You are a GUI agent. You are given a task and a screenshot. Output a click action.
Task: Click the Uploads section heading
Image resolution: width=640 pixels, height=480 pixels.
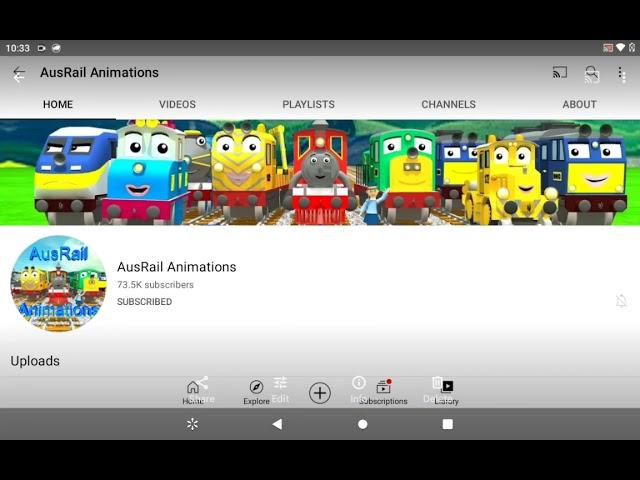tap(35, 361)
